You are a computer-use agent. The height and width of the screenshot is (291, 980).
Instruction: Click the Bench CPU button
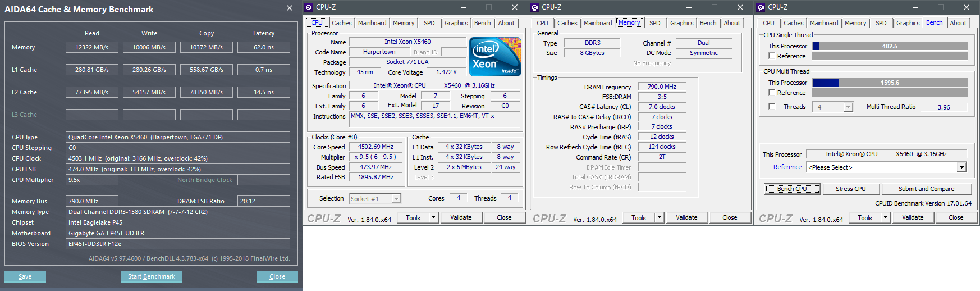[x=792, y=189]
